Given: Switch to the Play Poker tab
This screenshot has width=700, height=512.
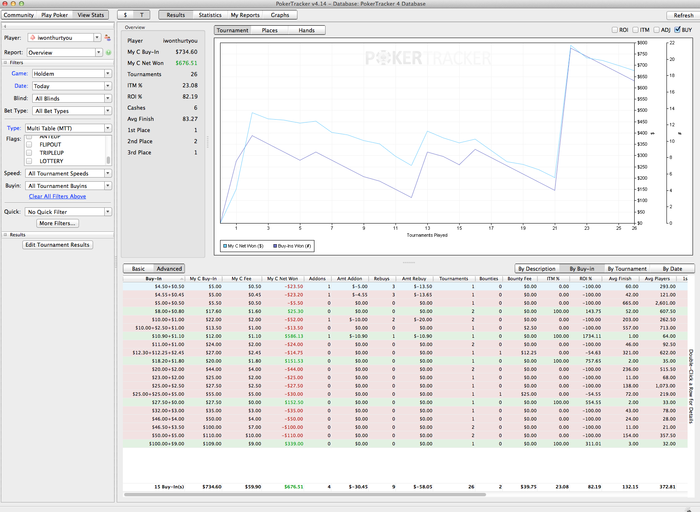Looking at the screenshot, I should (x=54, y=15).
